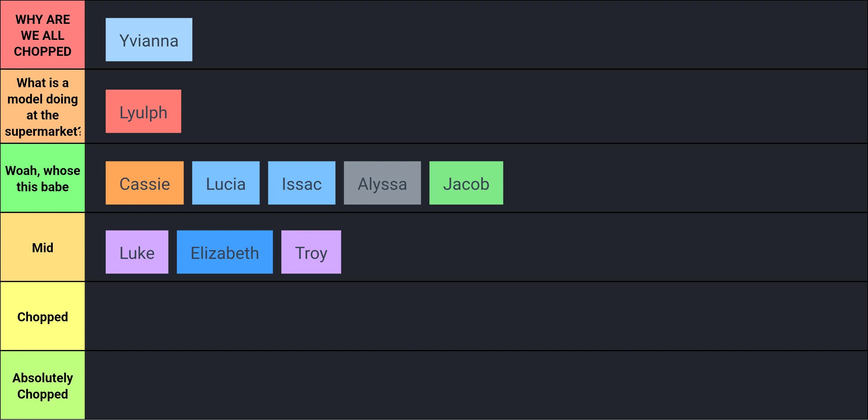Viewport: 868px width, 420px height.
Task: Select the orange Cassie tile
Action: point(145,183)
